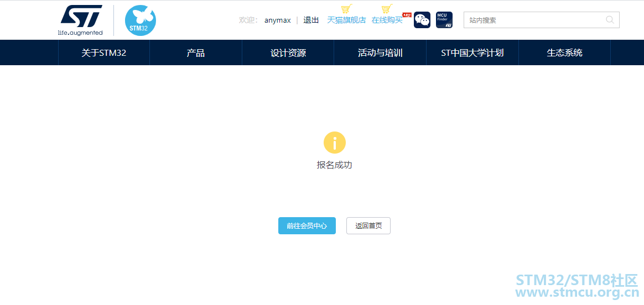Viewport: 644px width, 305px height.
Task: Open the MCU Finder icon
Action: click(444, 20)
